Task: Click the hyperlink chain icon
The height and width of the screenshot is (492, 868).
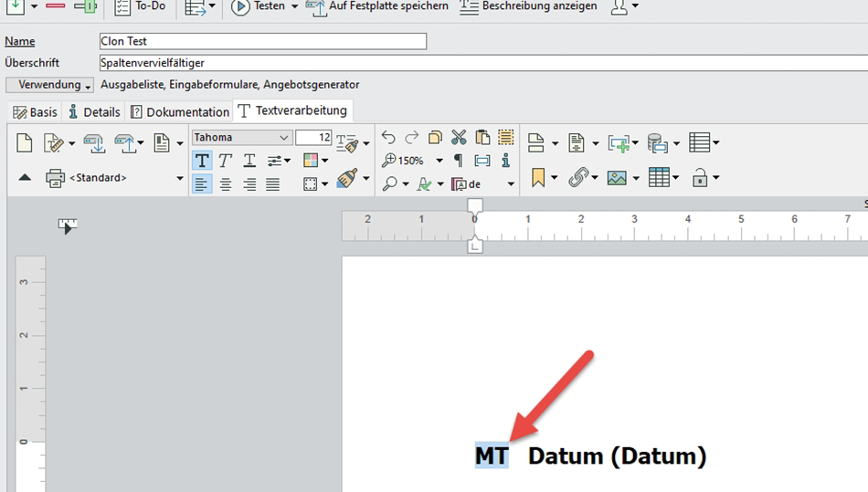Action: click(577, 178)
